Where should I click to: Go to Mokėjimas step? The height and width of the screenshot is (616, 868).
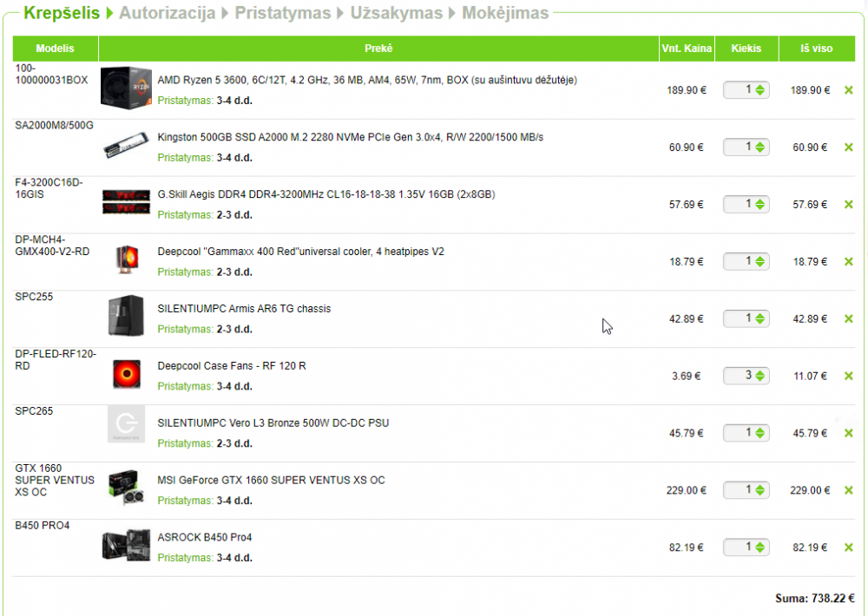point(505,13)
